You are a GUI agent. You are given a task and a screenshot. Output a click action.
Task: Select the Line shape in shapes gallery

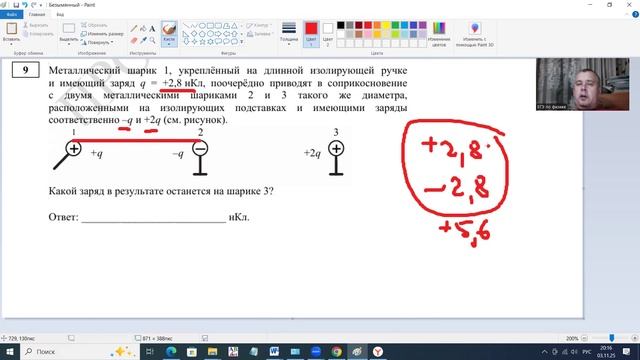pos(186,26)
